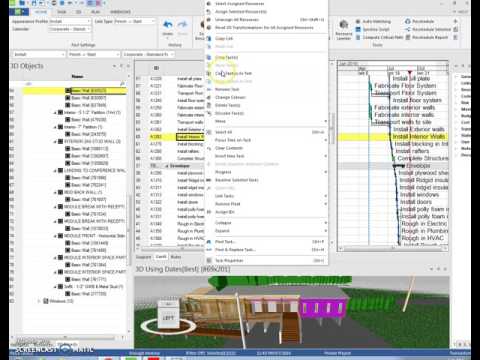Switch to the Gantt tab below task table
Image resolution: width=480 pixels, height=360 pixels.
pyautogui.click(x=161, y=257)
